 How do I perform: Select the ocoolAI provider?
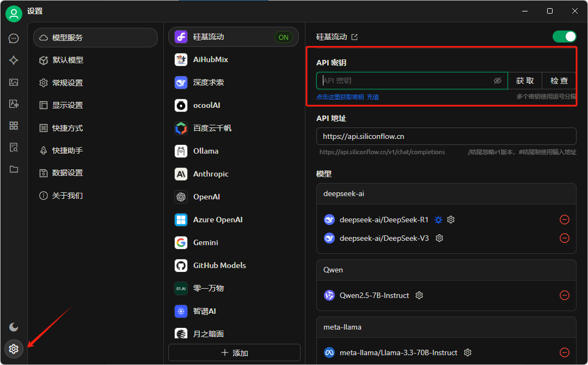(x=233, y=105)
